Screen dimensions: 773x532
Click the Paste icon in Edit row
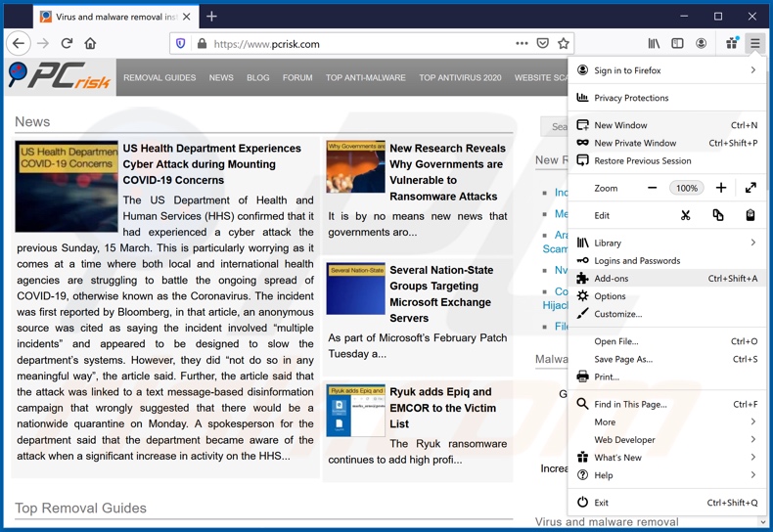750,215
